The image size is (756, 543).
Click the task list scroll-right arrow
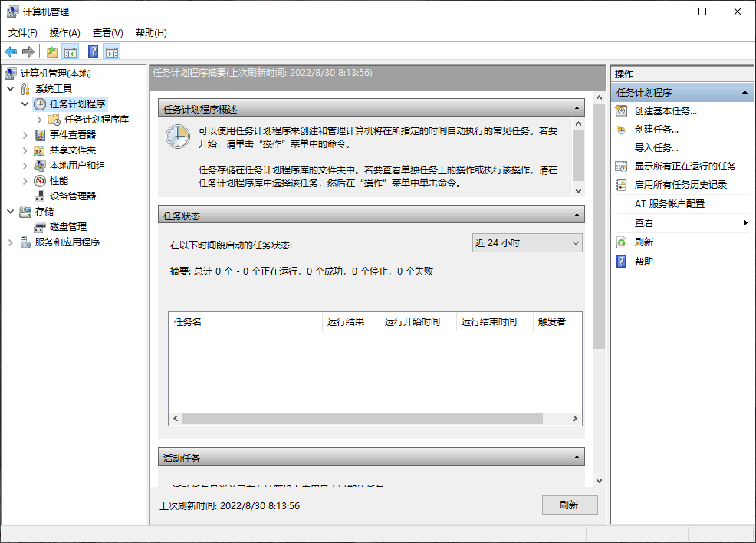click(575, 419)
